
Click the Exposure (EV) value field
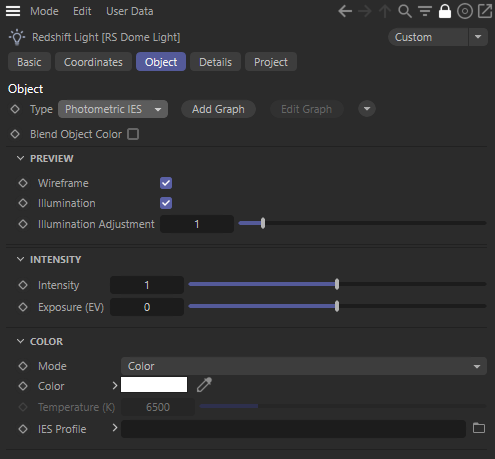147,307
